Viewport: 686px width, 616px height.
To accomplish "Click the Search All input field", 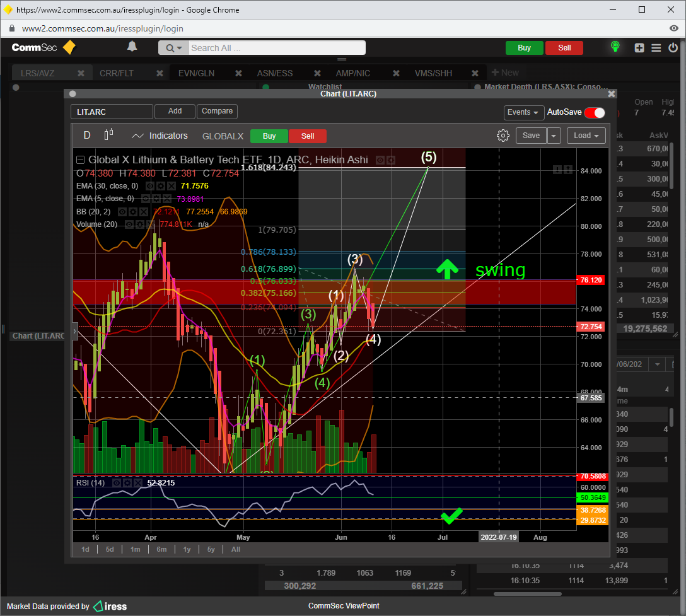I will coord(277,48).
